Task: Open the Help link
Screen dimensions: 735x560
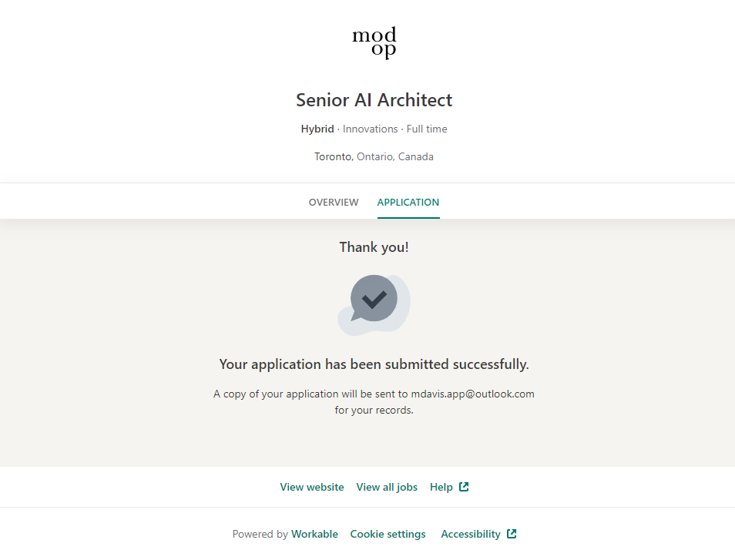Action: click(441, 487)
